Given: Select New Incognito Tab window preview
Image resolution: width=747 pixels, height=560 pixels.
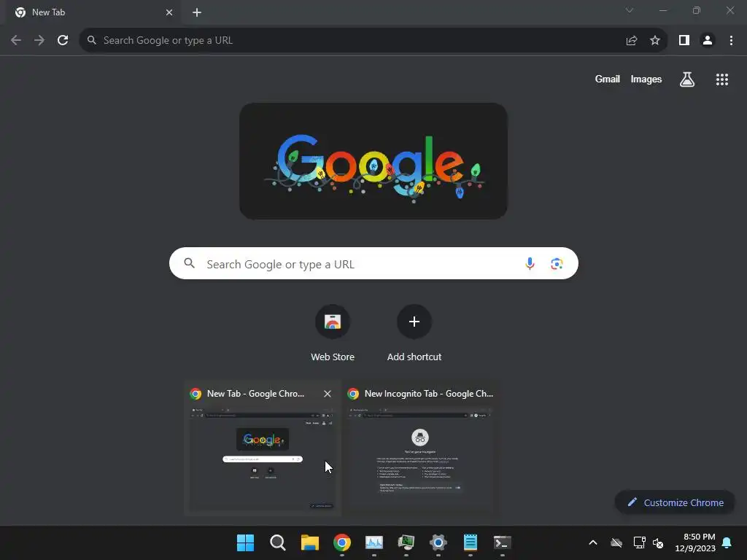Looking at the screenshot, I should point(421,448).
